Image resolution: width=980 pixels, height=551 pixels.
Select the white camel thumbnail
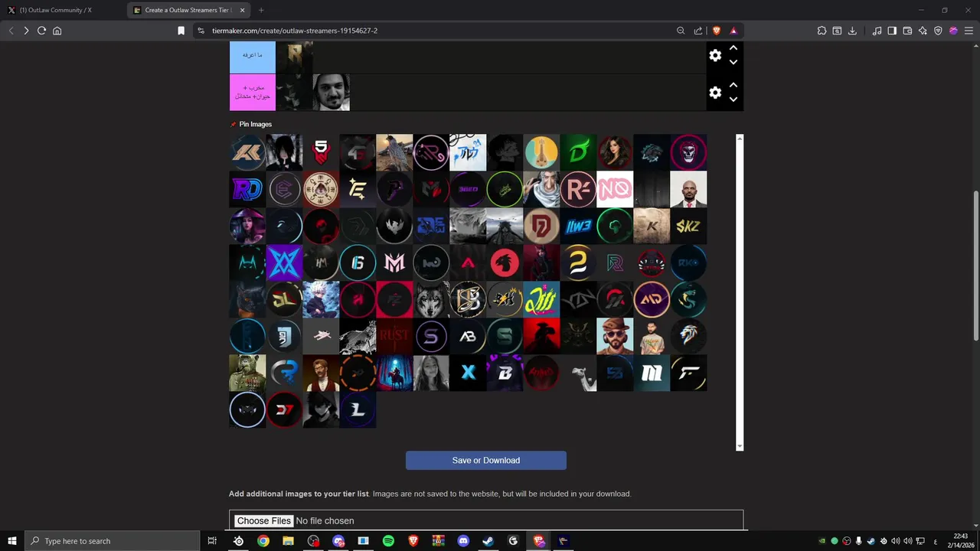578,373
